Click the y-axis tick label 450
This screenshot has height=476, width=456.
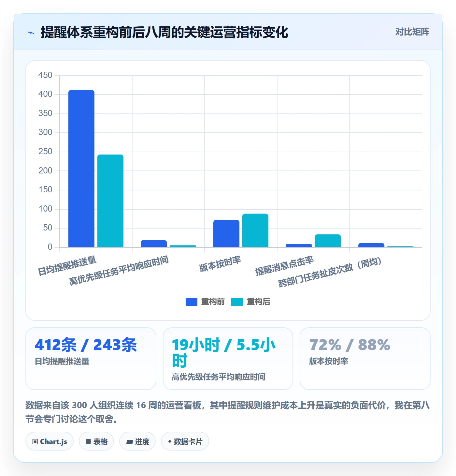45,75
